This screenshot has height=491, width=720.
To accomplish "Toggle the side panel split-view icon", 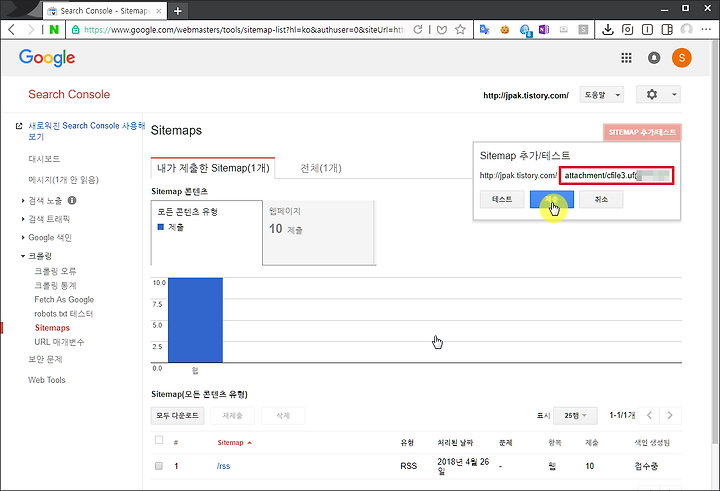I will [667, 30].
